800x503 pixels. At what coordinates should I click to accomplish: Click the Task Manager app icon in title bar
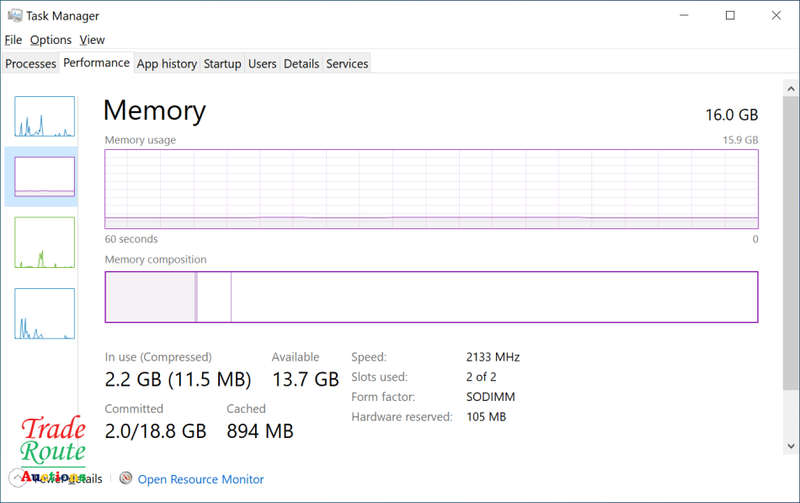11,15
